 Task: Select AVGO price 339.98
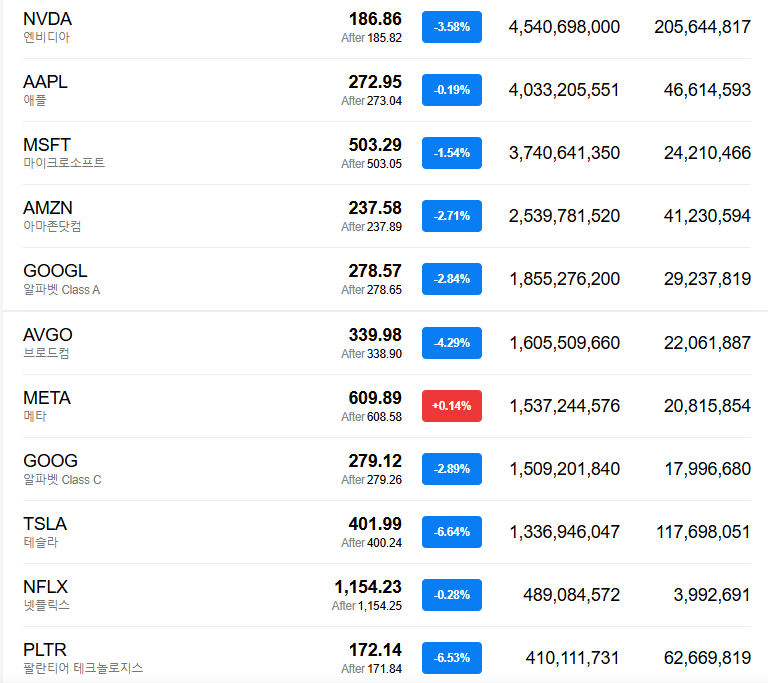pos(375,335)
